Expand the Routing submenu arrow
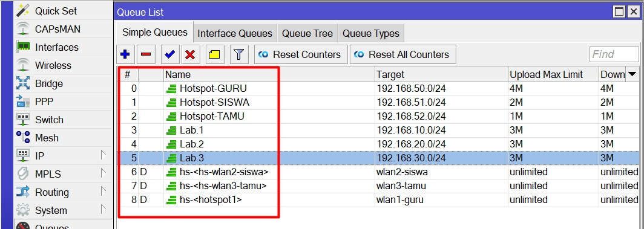644x229 pixels. pos(103,192)
